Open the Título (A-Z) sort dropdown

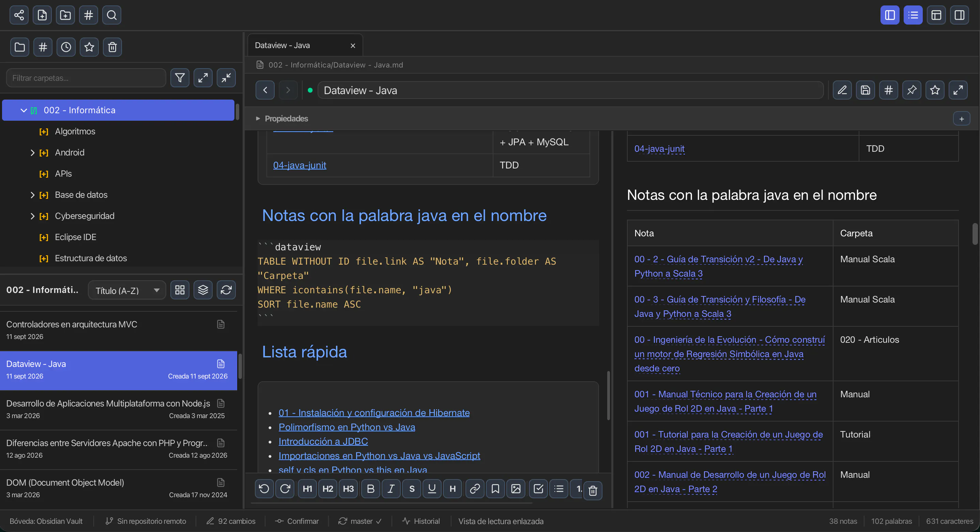127,291
